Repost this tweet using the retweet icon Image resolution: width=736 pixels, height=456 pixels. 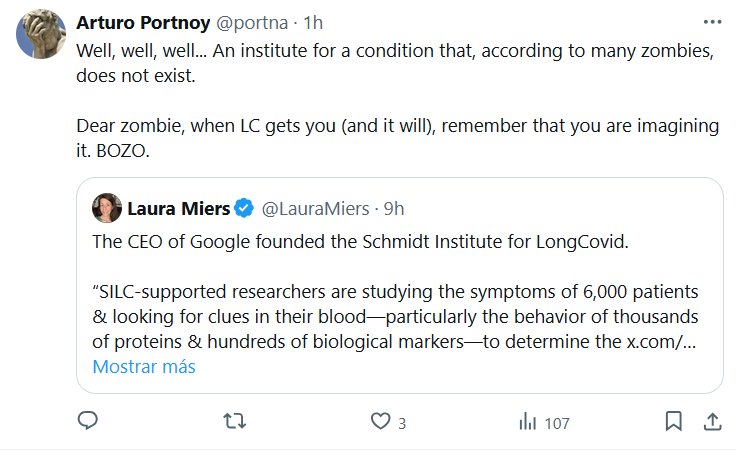click(233, 422)
